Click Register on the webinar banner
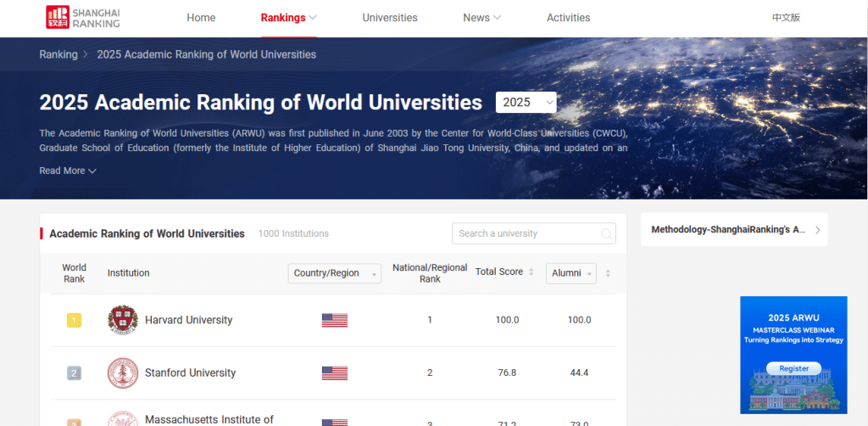 [793, 368]
